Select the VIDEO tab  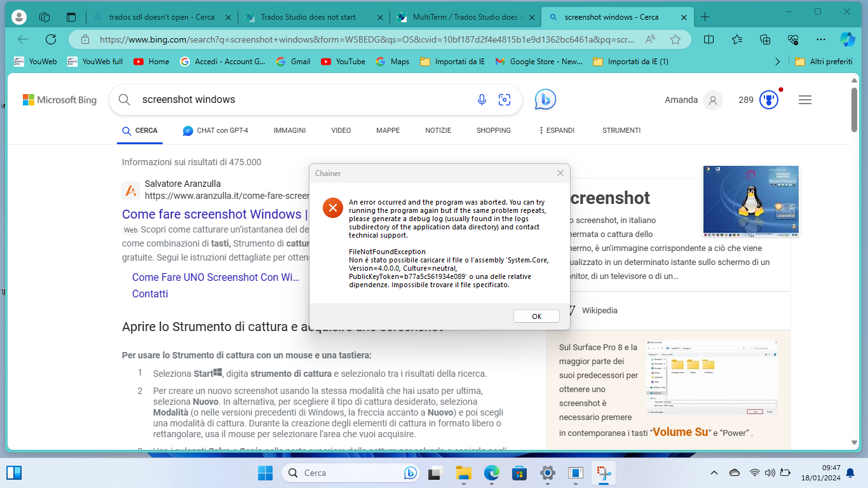[x=341, y=130]
